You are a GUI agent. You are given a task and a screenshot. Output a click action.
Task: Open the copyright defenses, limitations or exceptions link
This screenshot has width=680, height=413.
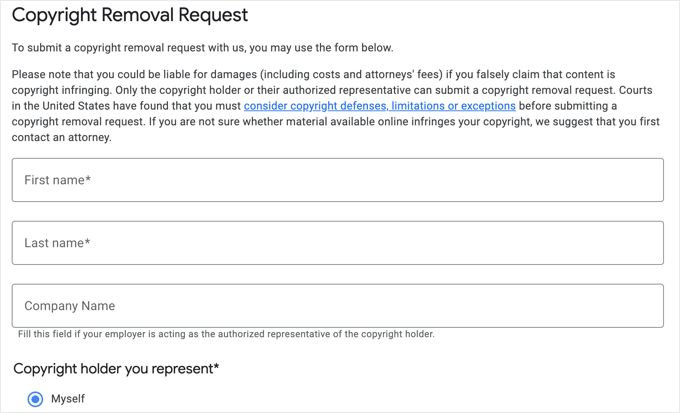pos(380,106)
